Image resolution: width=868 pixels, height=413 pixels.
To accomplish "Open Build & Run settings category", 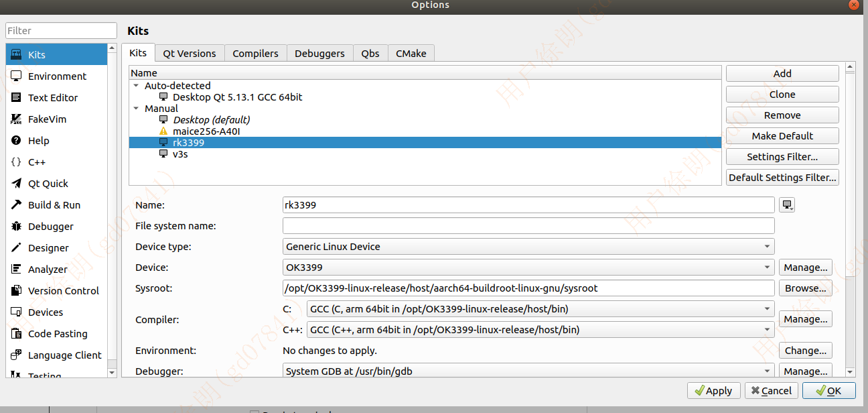I will (x=56, y=205).
